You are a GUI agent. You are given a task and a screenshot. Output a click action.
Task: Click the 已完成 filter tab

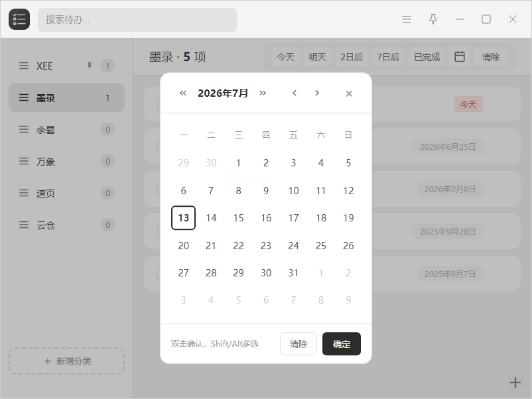tap(427, 56)
